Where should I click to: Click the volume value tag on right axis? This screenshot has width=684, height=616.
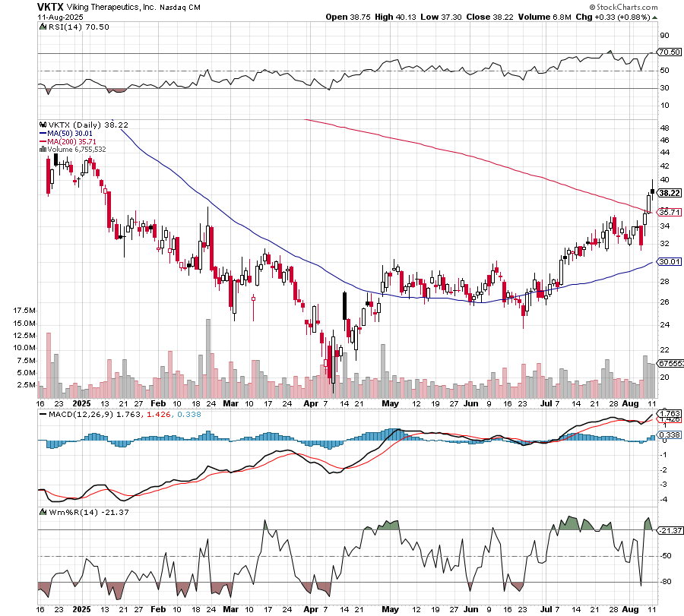670,363
